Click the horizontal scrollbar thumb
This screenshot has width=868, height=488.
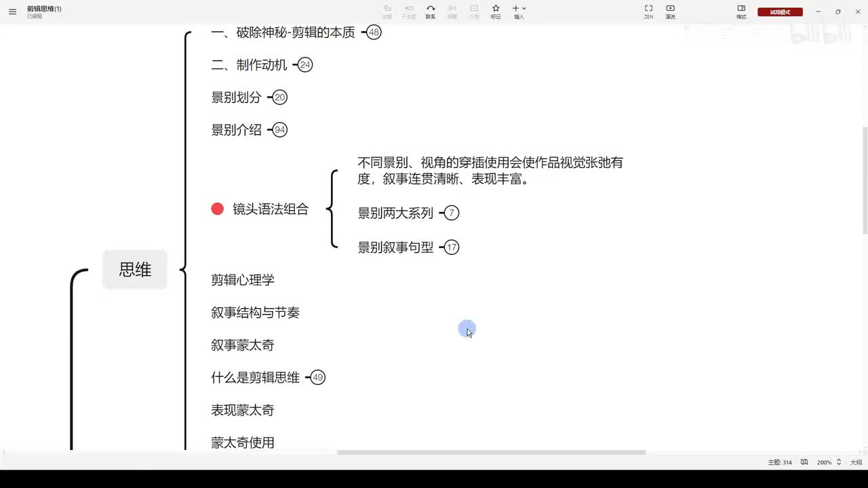click(x=492, y=452)
